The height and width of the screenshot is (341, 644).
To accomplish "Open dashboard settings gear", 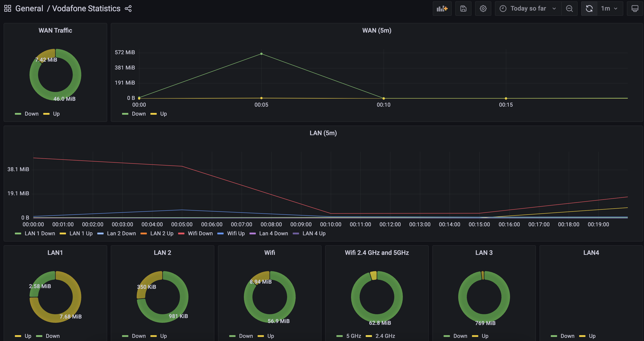I will 483,9.
